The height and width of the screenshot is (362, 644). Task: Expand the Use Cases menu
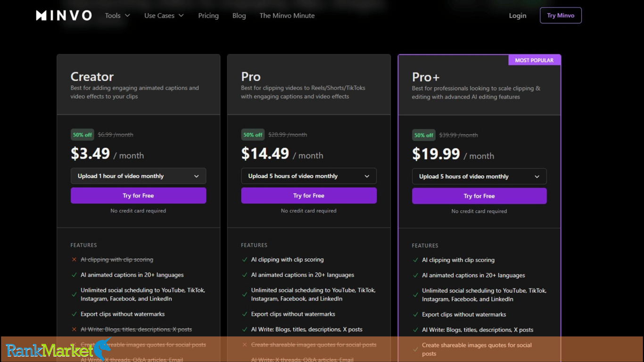click(x=163, y=15)
